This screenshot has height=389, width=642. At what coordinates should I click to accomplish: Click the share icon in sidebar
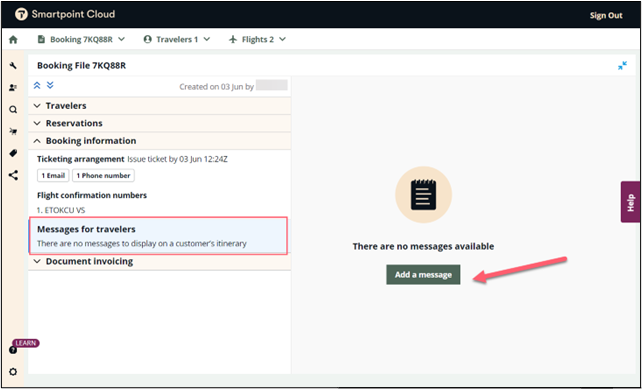pos(13,176)
